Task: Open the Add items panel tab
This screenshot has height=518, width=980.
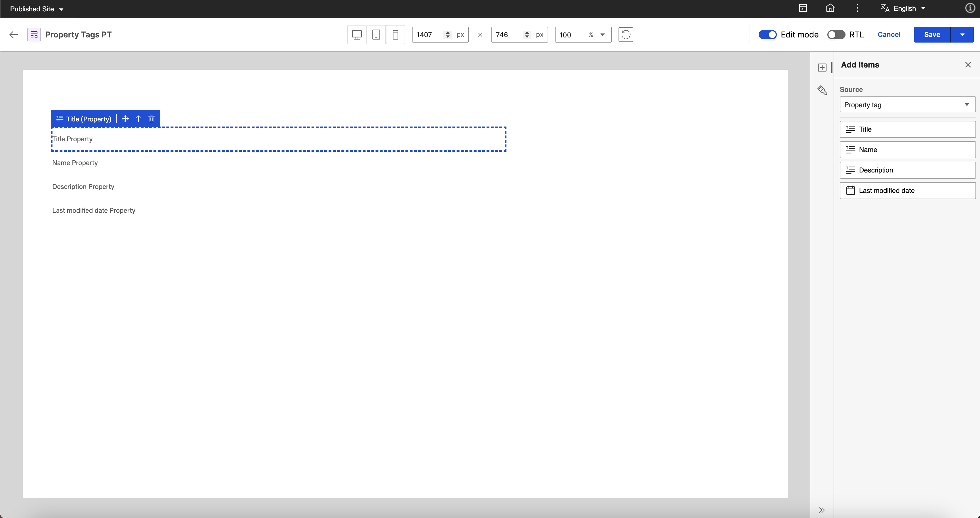Action: pos(822,67)
